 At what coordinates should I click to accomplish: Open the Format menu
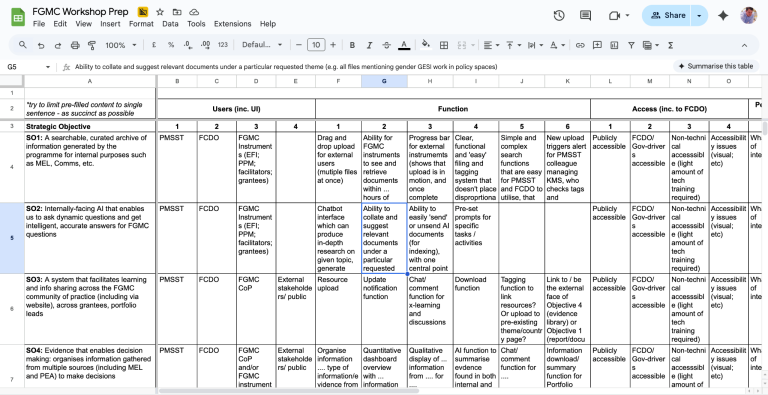141,24
